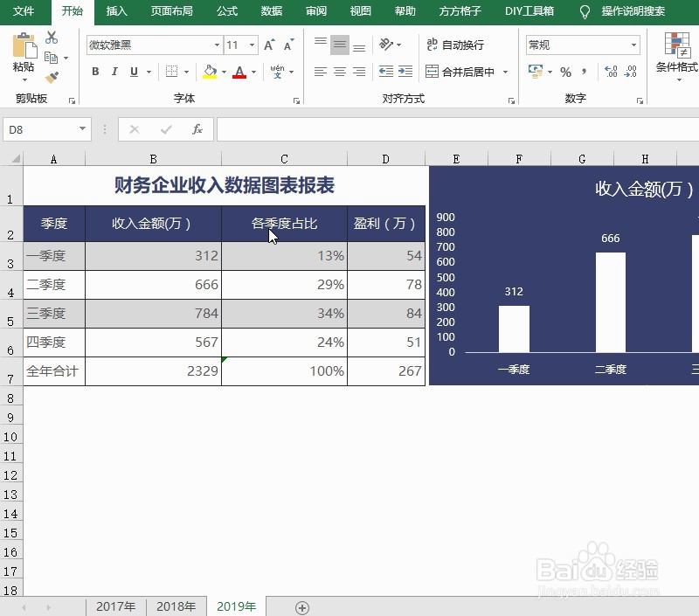Select the 2017年 sheet tab
Image resolution: width=699 pixels, height=616 pixels.
pyautogui.click(x=116, y=606)
